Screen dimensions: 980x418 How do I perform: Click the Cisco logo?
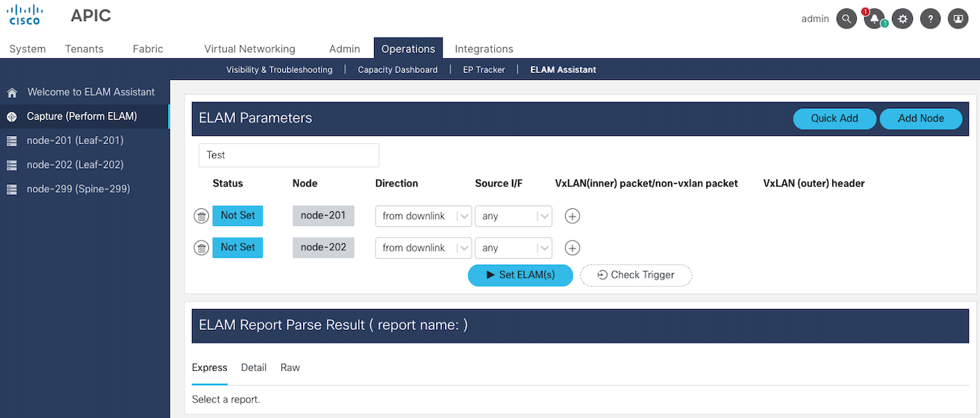[25, 16]
